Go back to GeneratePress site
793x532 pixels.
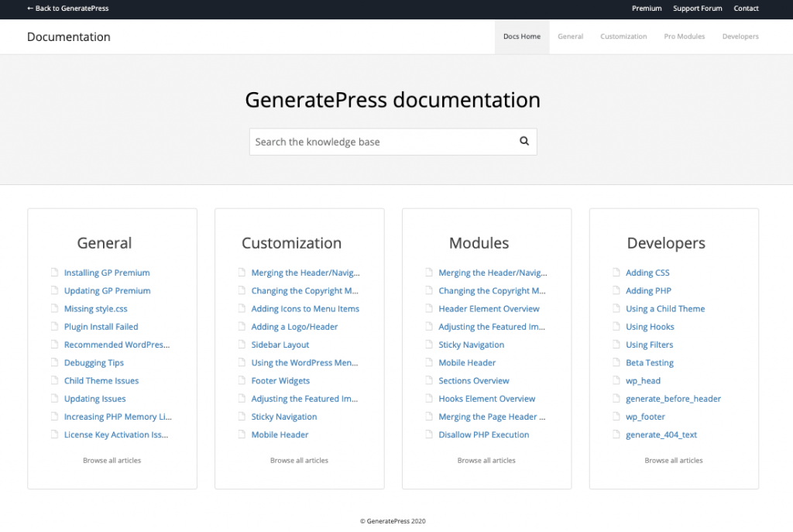tap(68, 8)
